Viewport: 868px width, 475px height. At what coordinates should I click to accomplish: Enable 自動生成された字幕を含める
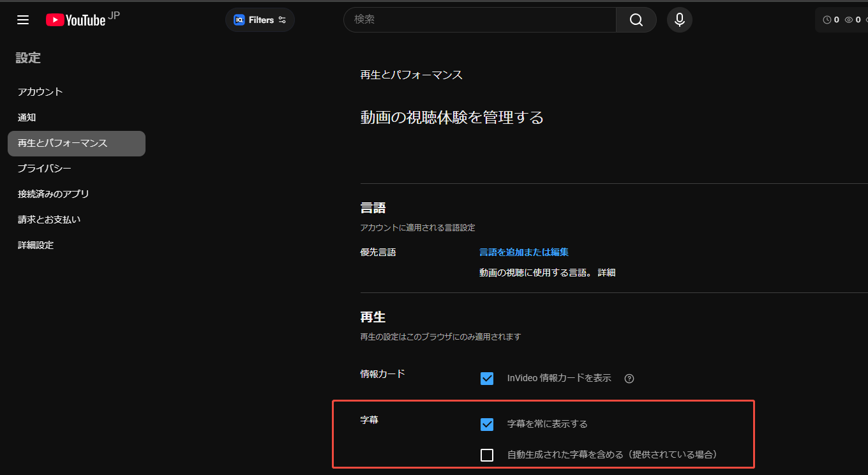[487, 455]
